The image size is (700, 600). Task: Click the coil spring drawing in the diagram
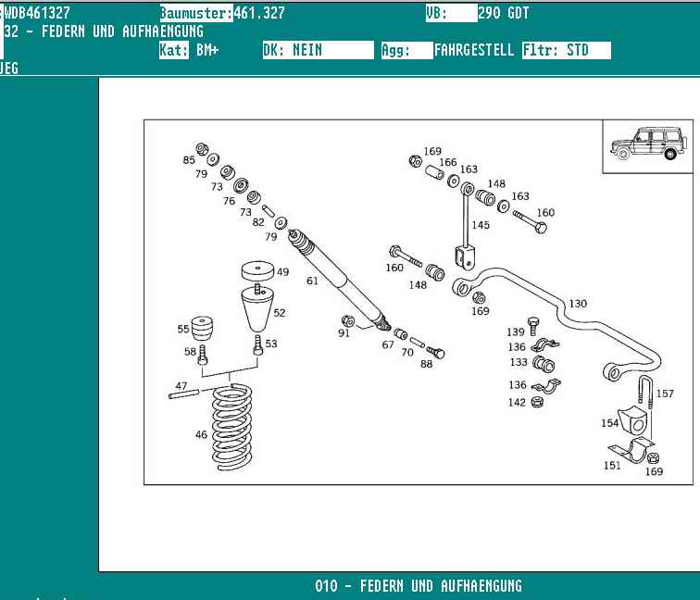point(231,426)
